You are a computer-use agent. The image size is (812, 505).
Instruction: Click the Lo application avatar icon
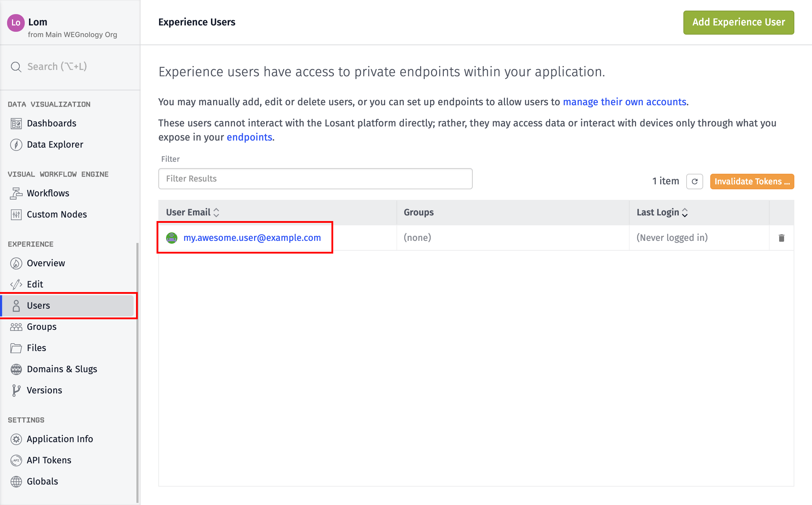point(16,23)
